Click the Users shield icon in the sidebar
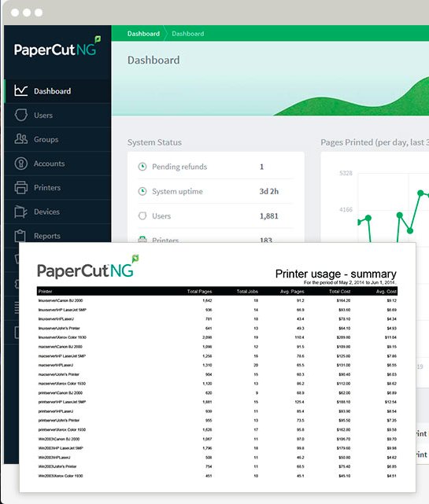The image size is (429, 504). pos(21,115)
